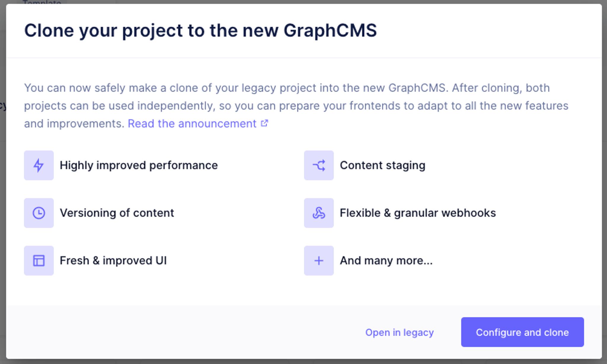Click the external link icon after announcement
Viewport: 607px width, 364px height.
(264, 123)
